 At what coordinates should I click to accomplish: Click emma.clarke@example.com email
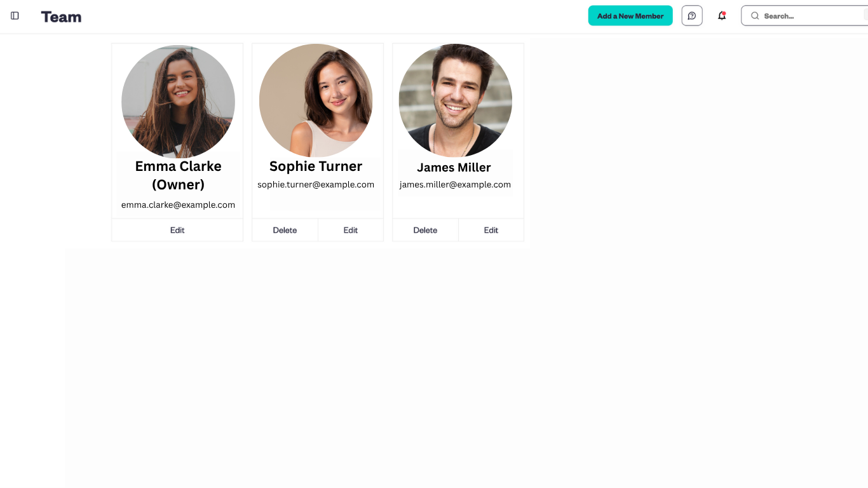tap(178, 205)
